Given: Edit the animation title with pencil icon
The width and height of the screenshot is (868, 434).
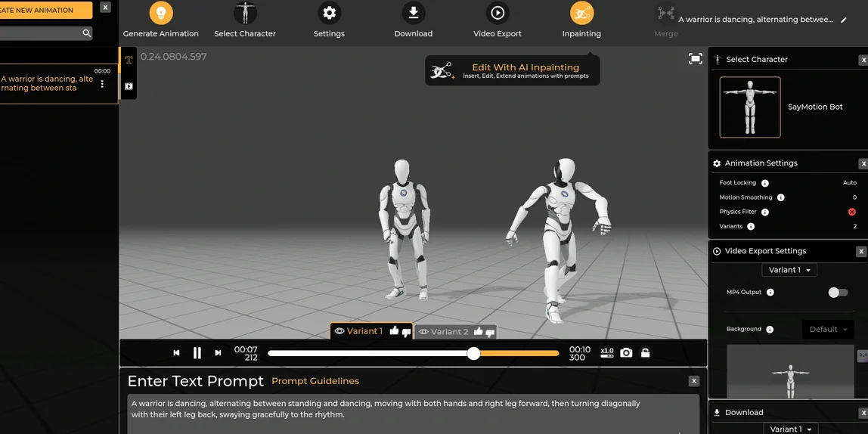Looking at the screenshot, I should [x=844, y=20].
